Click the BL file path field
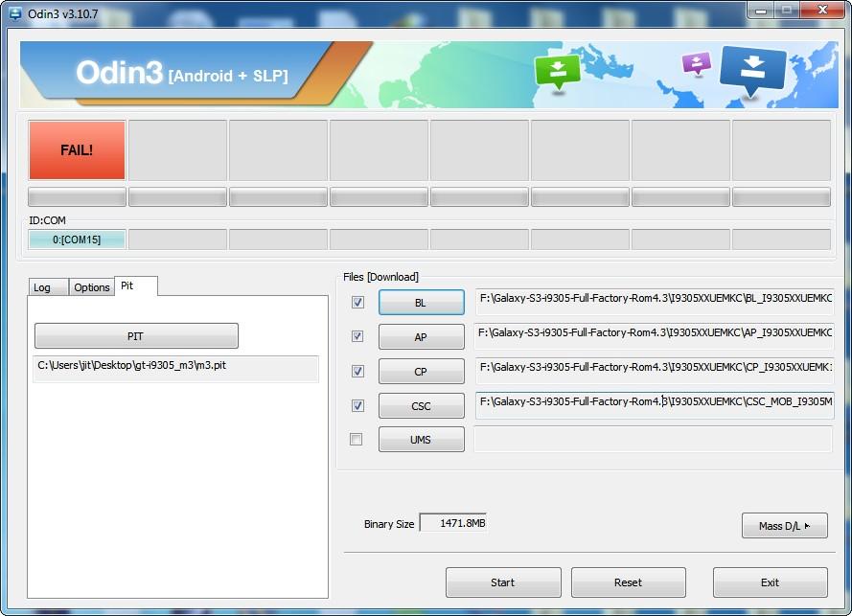Viewport: 852px width, 616px height. (x=655, y=302)
